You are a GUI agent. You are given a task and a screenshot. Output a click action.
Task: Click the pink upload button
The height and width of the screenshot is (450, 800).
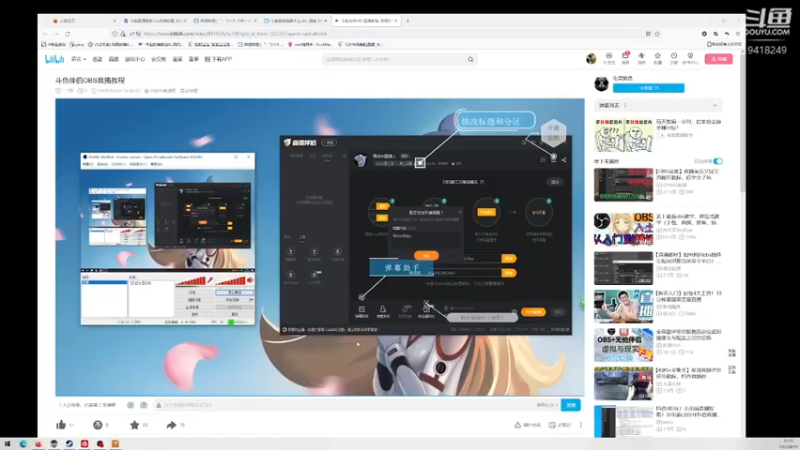pos(718,59)
